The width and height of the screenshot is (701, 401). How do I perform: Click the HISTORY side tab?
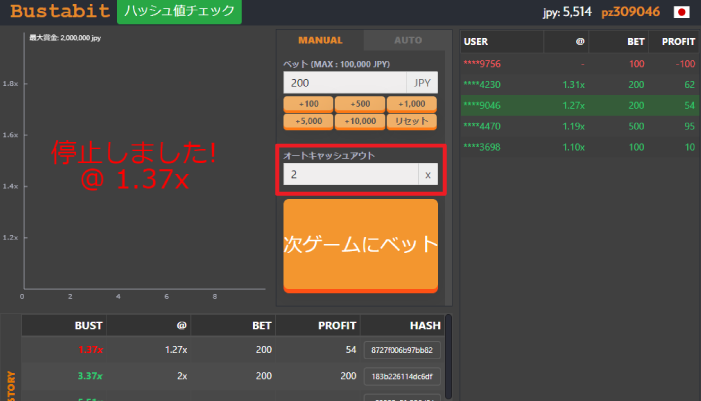[x=11, y=386]
